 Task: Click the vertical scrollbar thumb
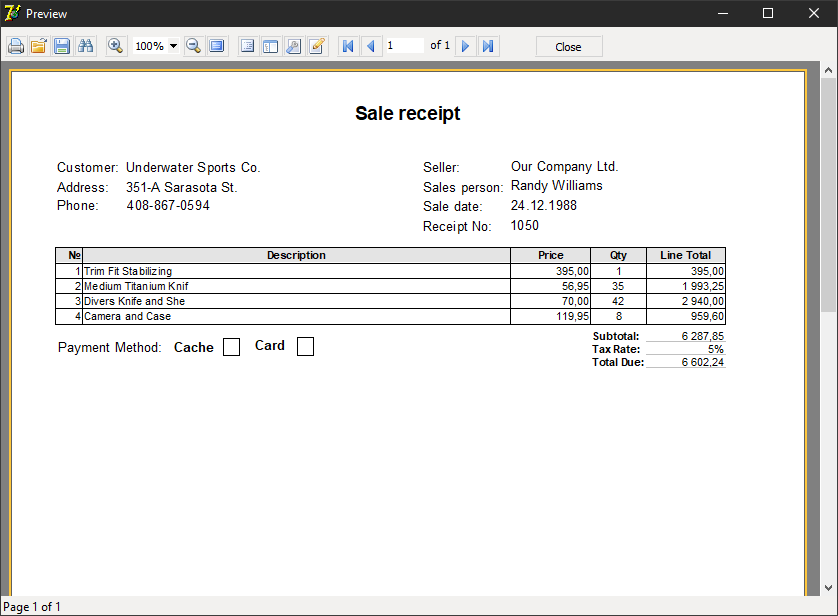click(x=828, y=194)
